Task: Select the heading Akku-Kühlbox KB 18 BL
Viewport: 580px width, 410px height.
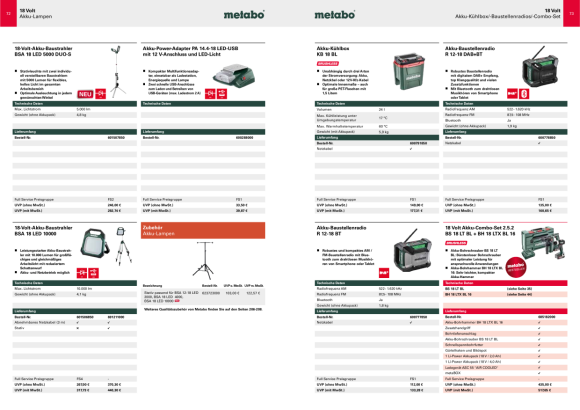Action: [x=333, y=51]
